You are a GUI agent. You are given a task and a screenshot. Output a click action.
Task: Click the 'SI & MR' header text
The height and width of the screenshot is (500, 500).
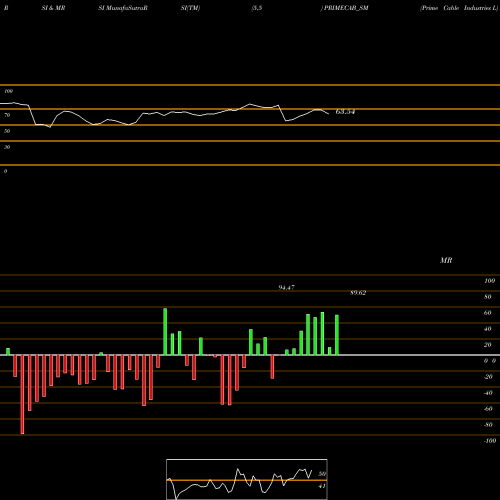(53, 8)
